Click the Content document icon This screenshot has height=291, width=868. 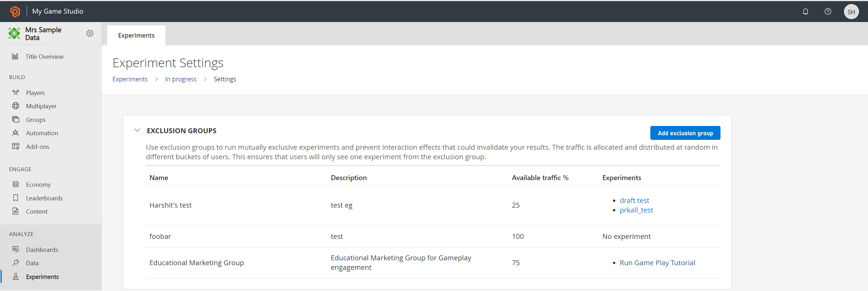(15, 211)
